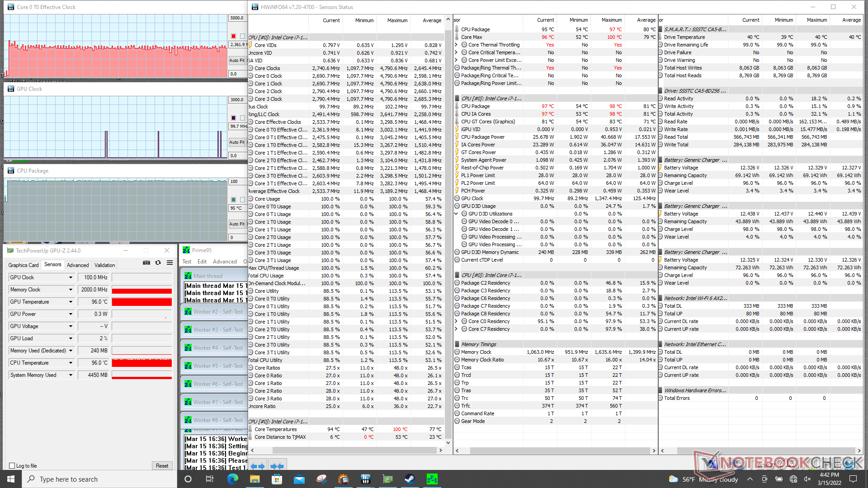Expand the Core C7 Residency row
868x488 pixels.
click(457, 329)
